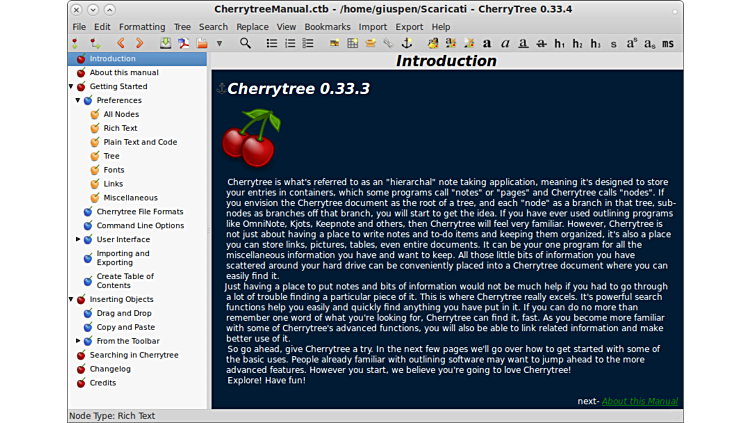Click the Export to PDF toolbar icon
The width and height of the screenshot is (752, 423).
pyautogui.click(x=184, y=43)
